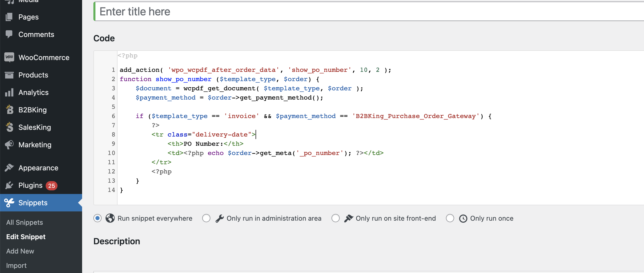Click the Comments speech bubble icon
Viewport: 644px width, 273px height.
click(x=9, y=34)
